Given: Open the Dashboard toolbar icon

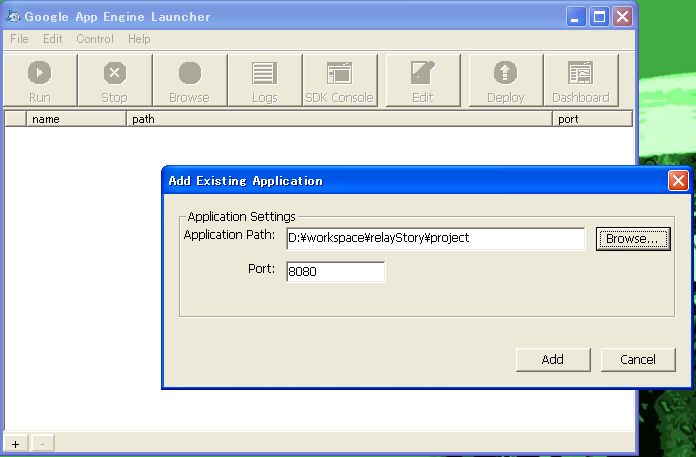Looking at the screenshot, I should click(x=581, y=73).
